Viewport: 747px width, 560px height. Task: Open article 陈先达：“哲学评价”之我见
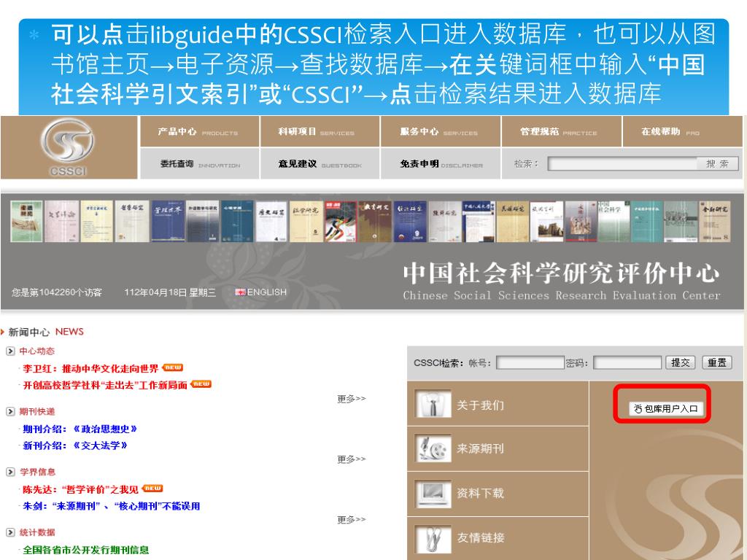(x=80, y=489)
